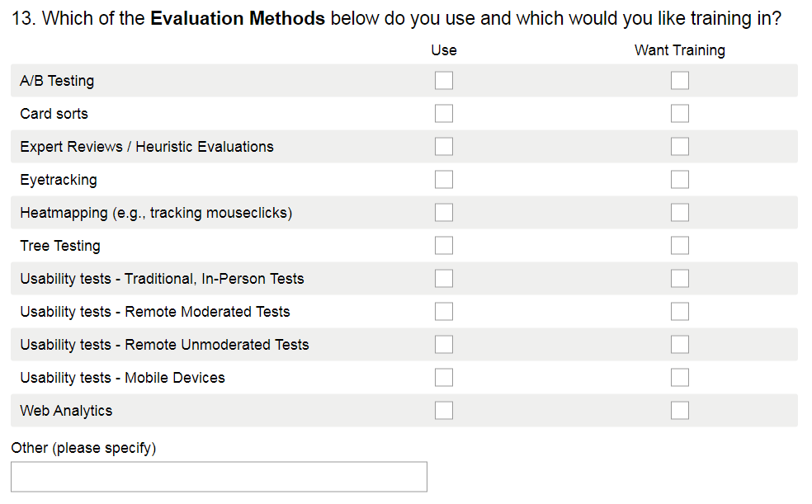Viewport: 812px width, 504px height.
Task: Mark Want Training for Web Analytics
Action: point(680,411)
